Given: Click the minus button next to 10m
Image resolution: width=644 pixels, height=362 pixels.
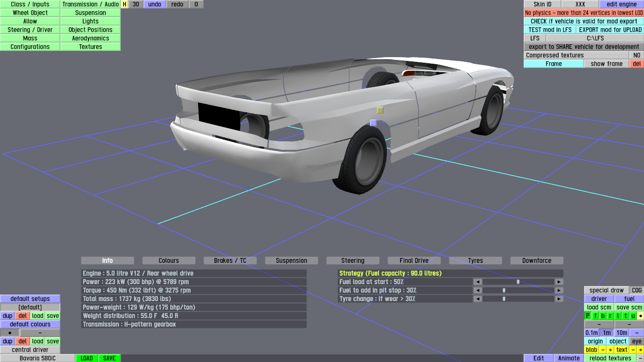Looking at the screenshot, I should tap(637, 333).
